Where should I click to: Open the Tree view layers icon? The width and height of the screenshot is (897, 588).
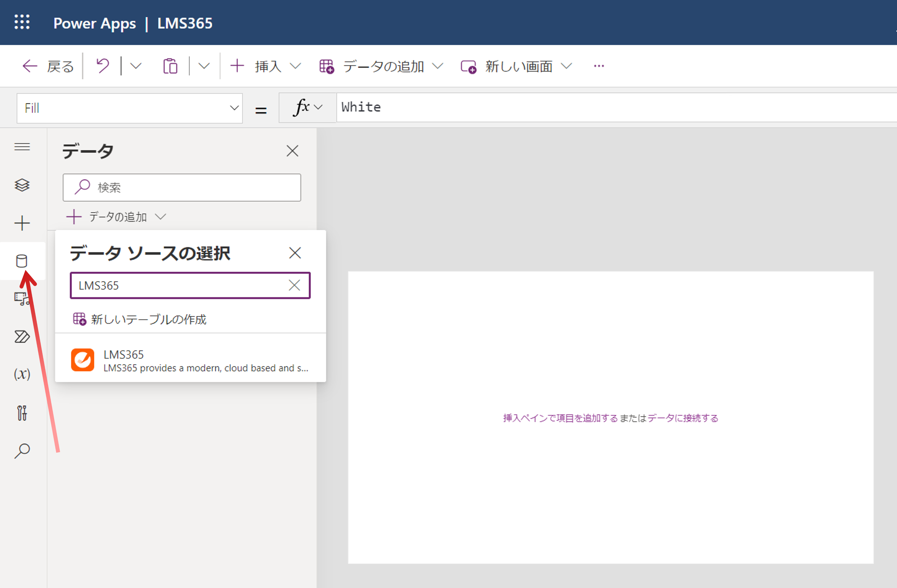22,185
